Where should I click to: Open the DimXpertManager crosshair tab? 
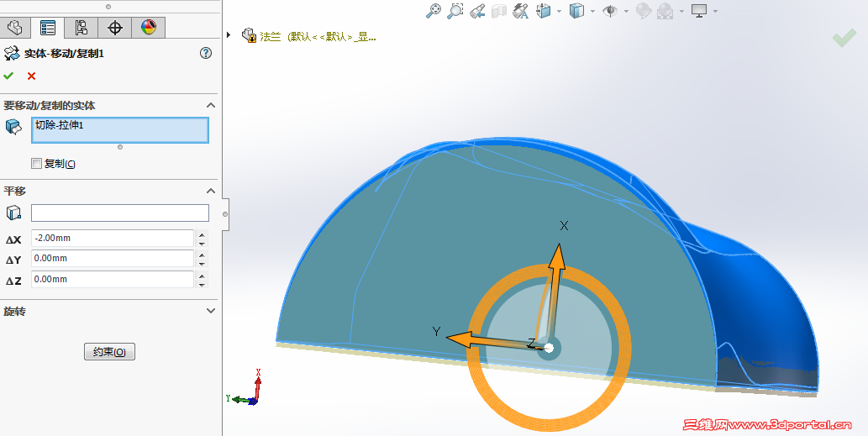pos(115,27)
